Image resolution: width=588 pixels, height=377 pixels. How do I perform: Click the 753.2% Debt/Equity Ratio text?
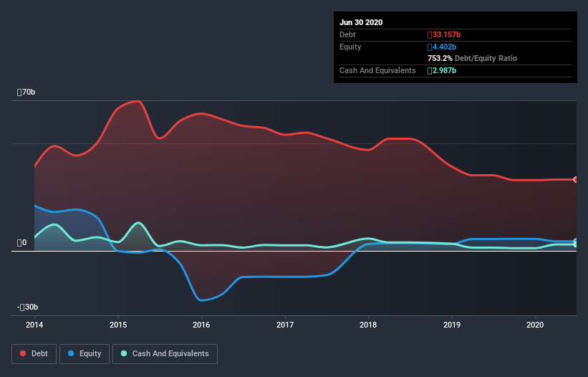(x=472, y=59)
